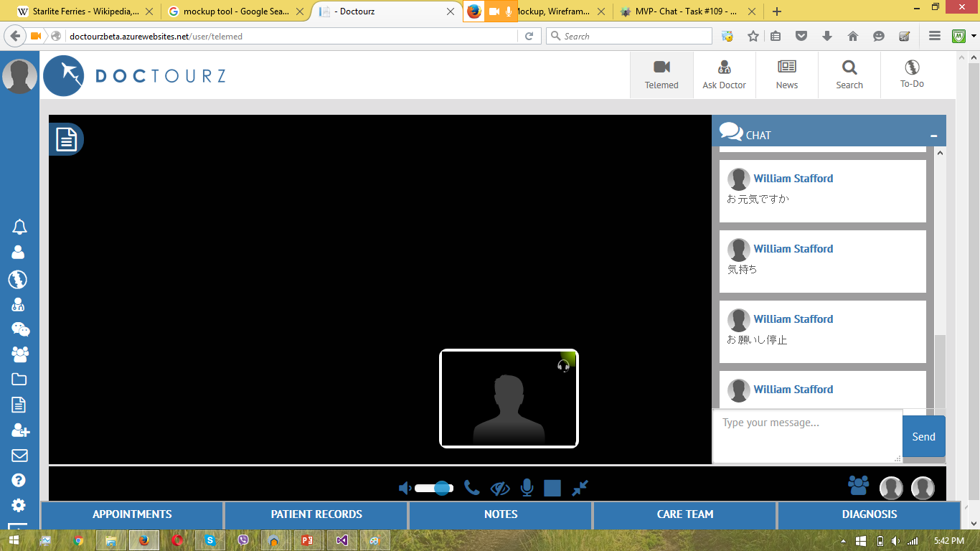Viewport: 980px width, 551px height.
Task: Open the News section
Action: [x=787, y=75]
